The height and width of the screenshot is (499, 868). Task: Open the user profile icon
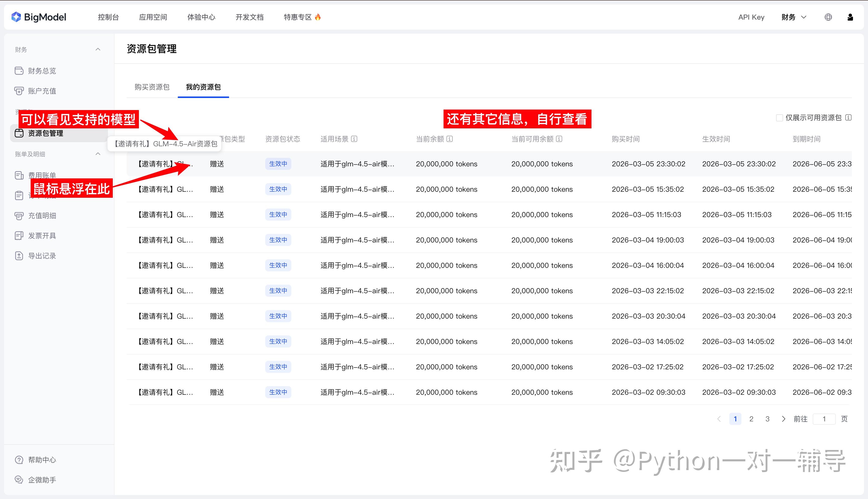point(850,17)
